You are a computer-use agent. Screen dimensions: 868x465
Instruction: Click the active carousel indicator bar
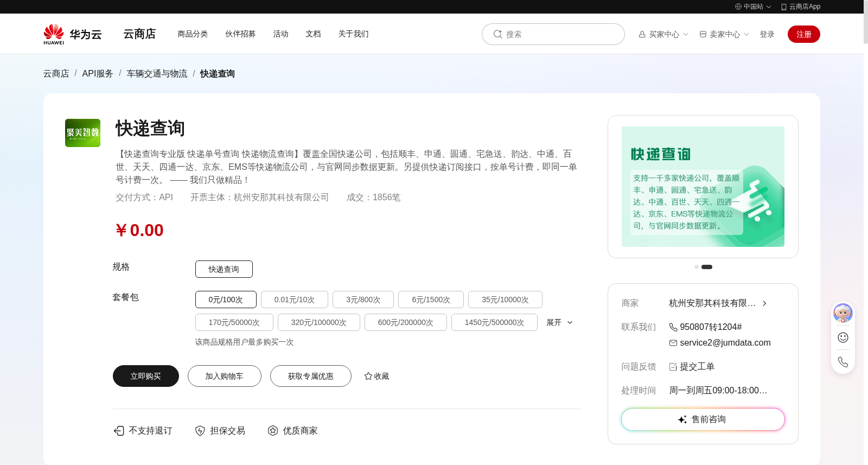[x=707, y=267]
